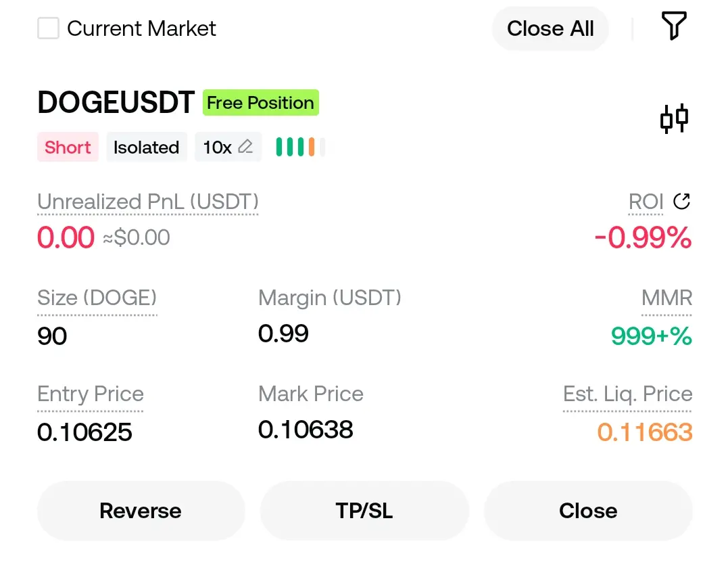Tap the pencil icon to edit leverage
The width and height of the screenshot is (728, 575).
(x=245, y=147)
